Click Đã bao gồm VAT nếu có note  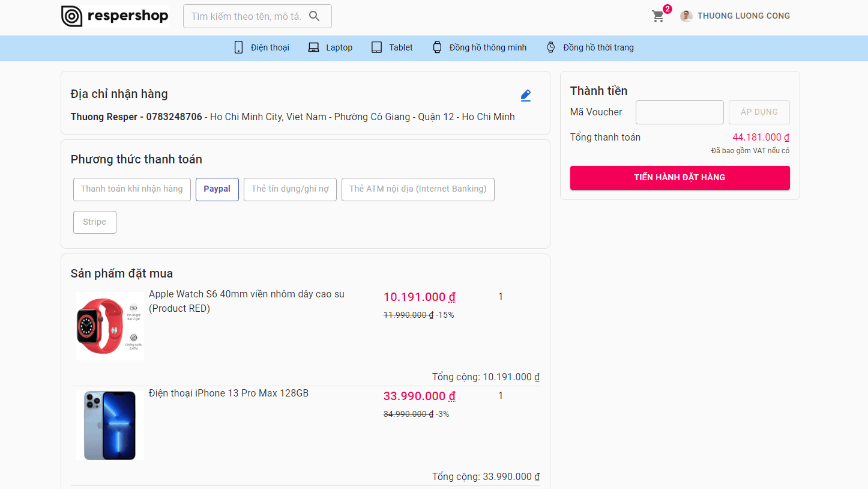[750, 151]
